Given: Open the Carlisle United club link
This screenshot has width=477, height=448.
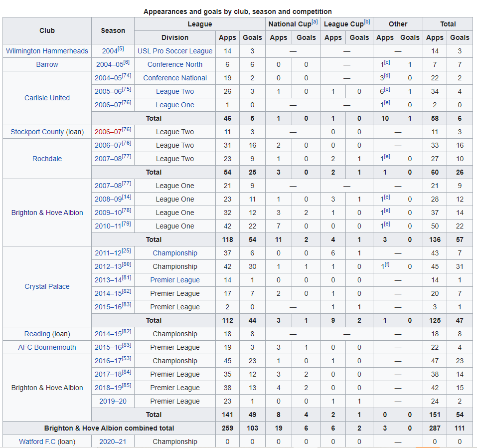Looking at the screenshot, I should click(47, 98).
